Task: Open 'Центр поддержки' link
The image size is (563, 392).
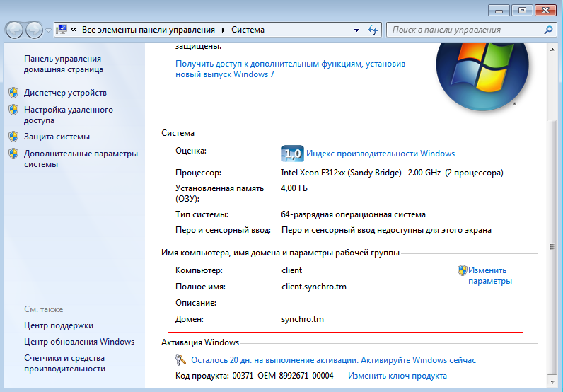Action: 59,325
